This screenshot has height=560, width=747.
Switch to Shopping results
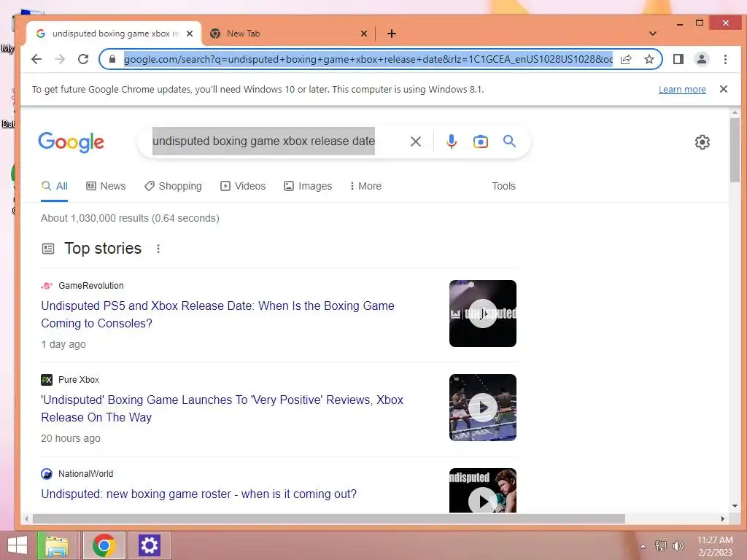click(x=173, y=186)
